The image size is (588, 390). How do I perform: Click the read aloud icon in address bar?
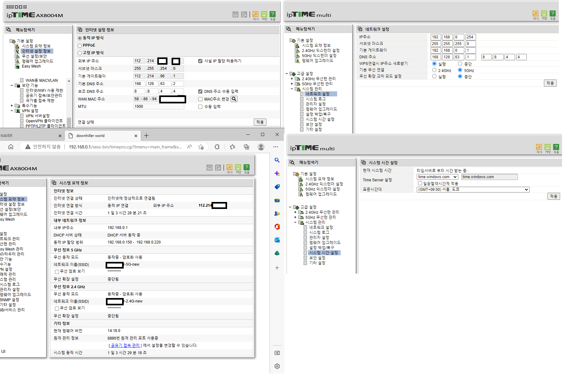[x=190, y=147]
